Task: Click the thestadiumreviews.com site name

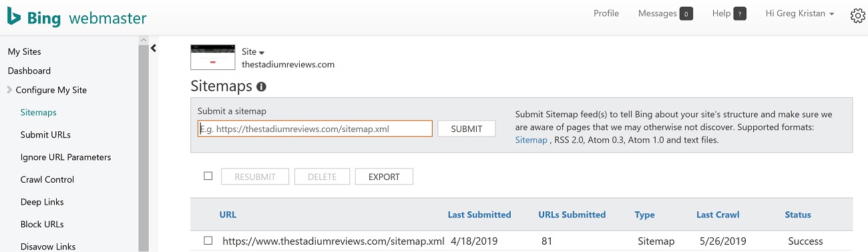Action: click(288, 65)
